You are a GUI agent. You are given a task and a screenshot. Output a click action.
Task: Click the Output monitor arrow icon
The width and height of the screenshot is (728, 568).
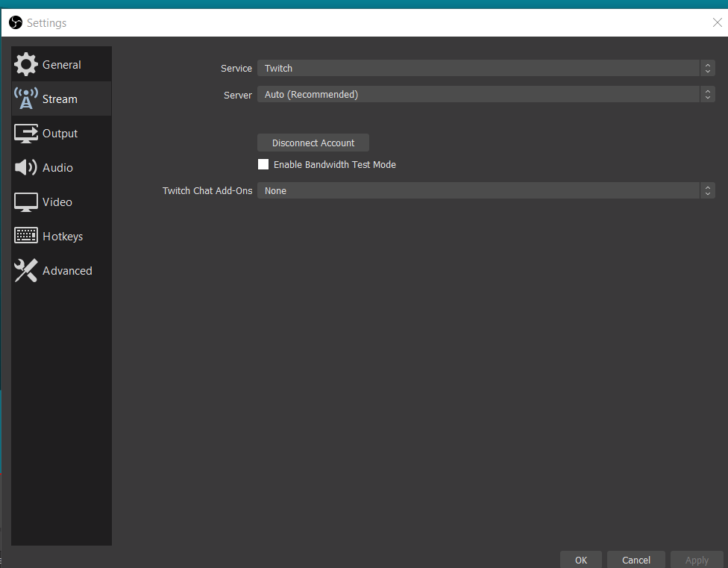[x=25, y=134]
